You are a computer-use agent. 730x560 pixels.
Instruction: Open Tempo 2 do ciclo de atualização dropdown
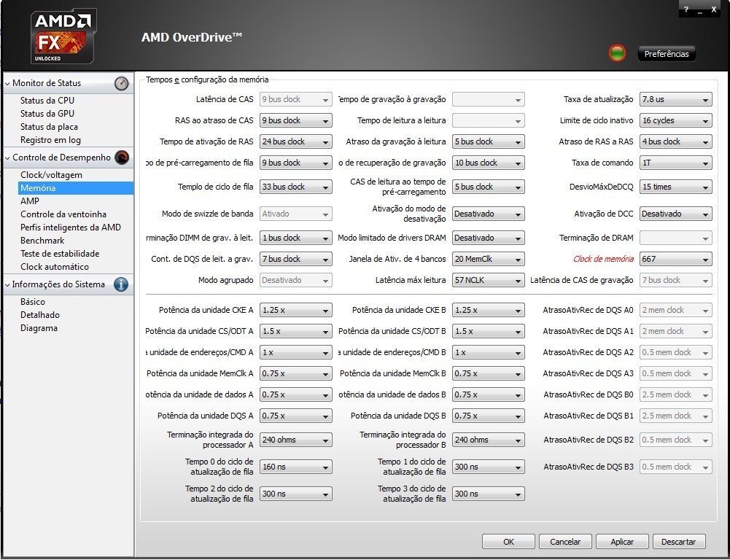point(295,494)
